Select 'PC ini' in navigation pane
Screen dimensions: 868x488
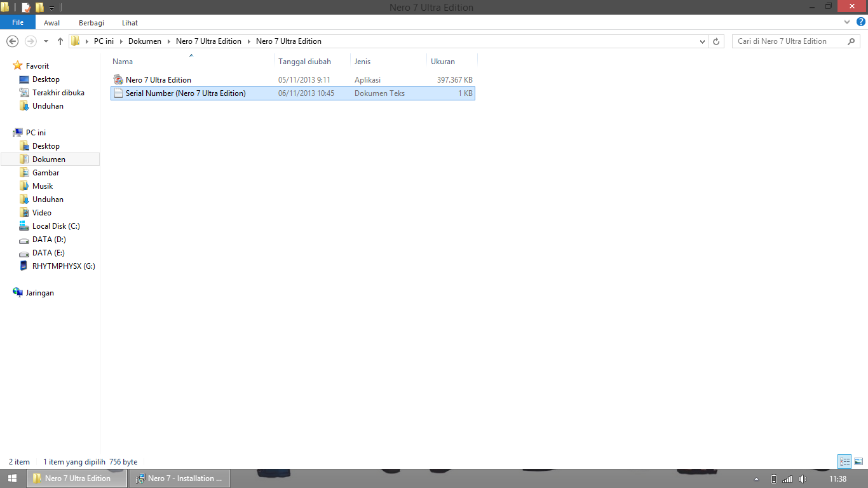pos(36,133)
